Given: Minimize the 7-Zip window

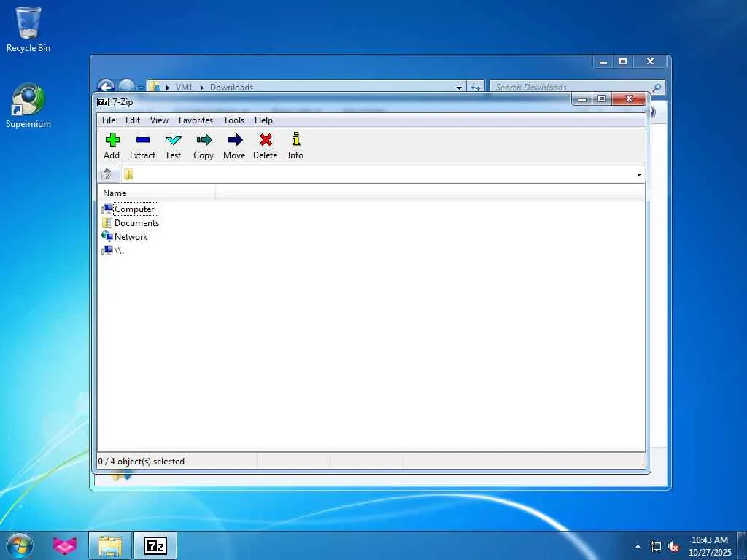Looking at the screenshot, I should click(582, 99).
